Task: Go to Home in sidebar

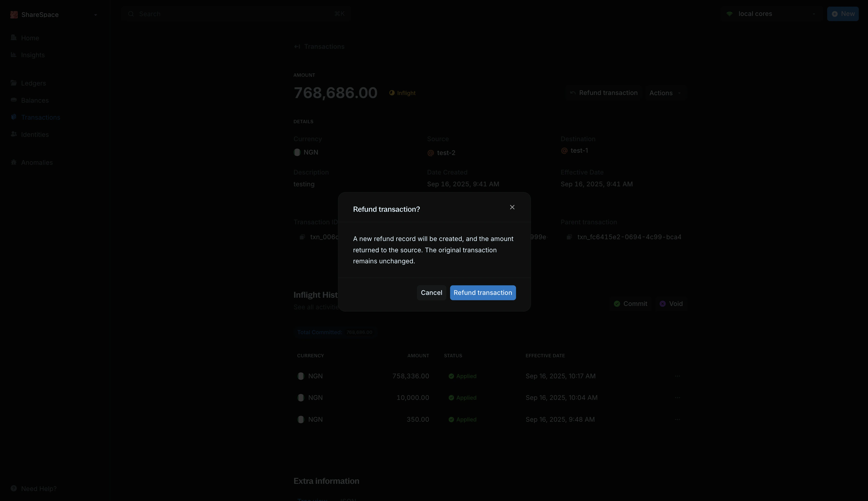Action: coord(30,38)
